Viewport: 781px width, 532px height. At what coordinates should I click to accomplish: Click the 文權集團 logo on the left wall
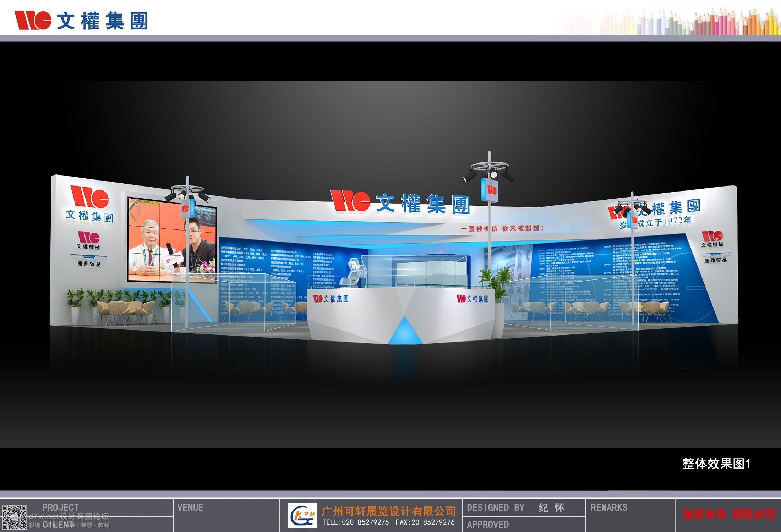[90, 204]
